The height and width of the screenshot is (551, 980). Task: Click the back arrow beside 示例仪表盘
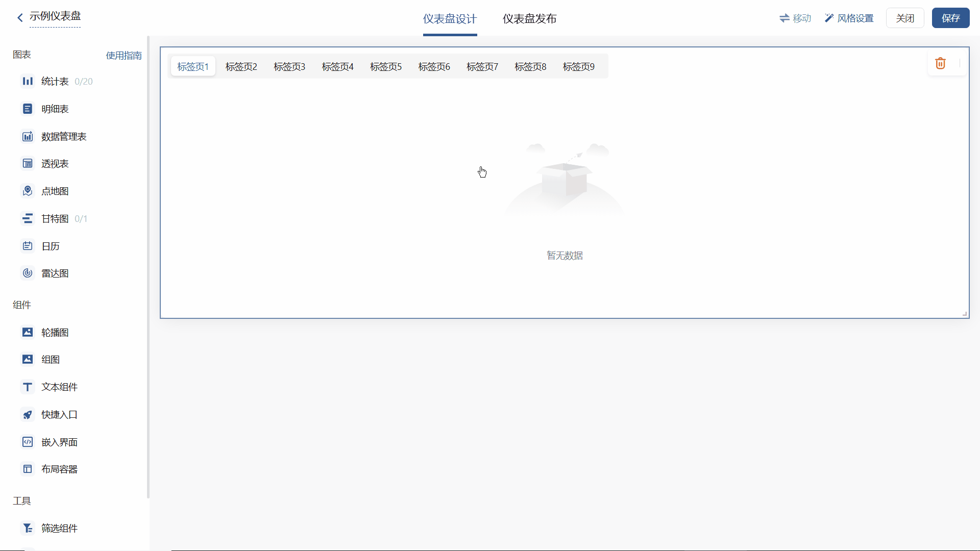click(x=20, y=18)
